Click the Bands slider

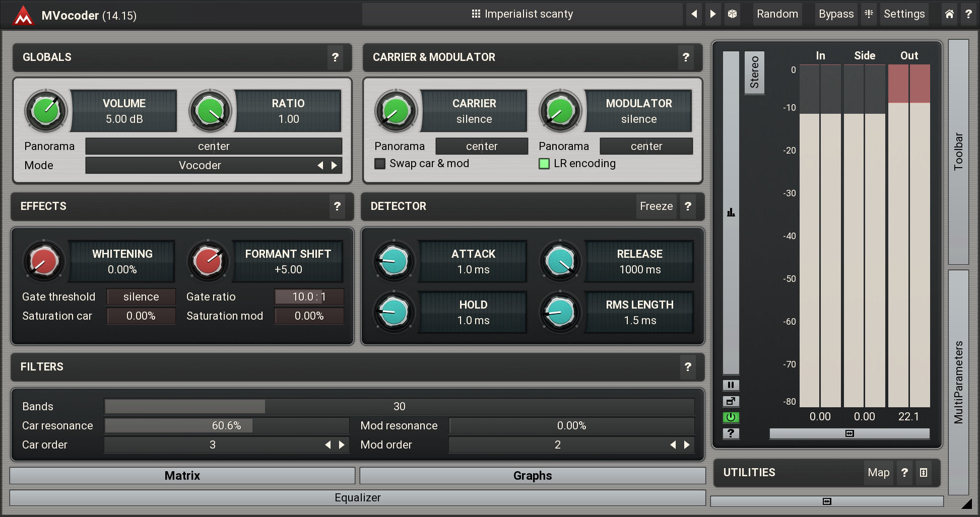399,407
